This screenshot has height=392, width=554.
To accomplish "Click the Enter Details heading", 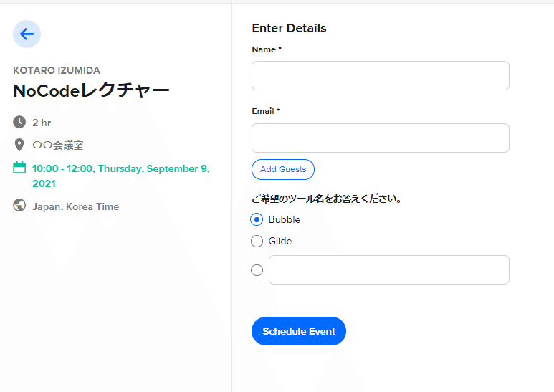I will click(x=289, y=29).
